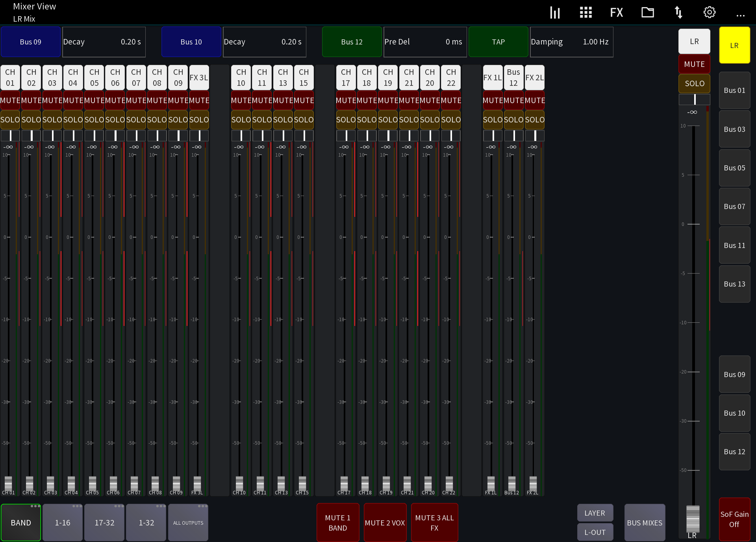Click the Decay 0.20 s parameter field
The width and height of the screenshot is (756, 542).
(x=104, y=42)
